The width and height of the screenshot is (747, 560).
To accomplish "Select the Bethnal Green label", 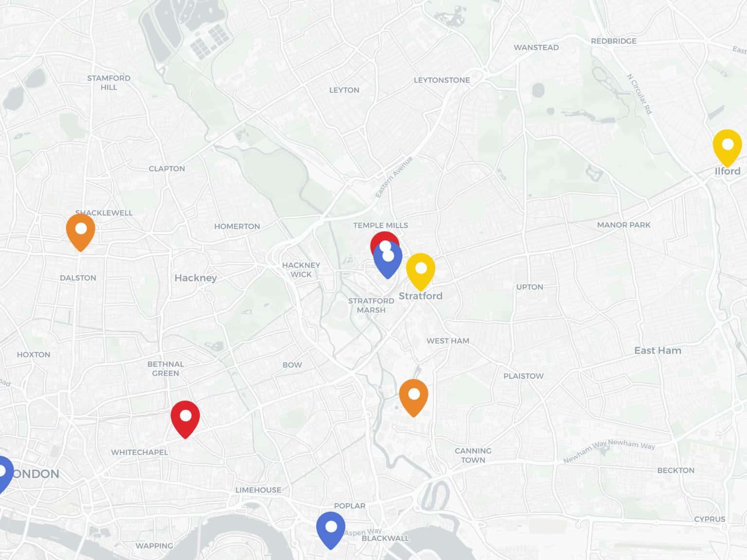I will click(166, 368).
